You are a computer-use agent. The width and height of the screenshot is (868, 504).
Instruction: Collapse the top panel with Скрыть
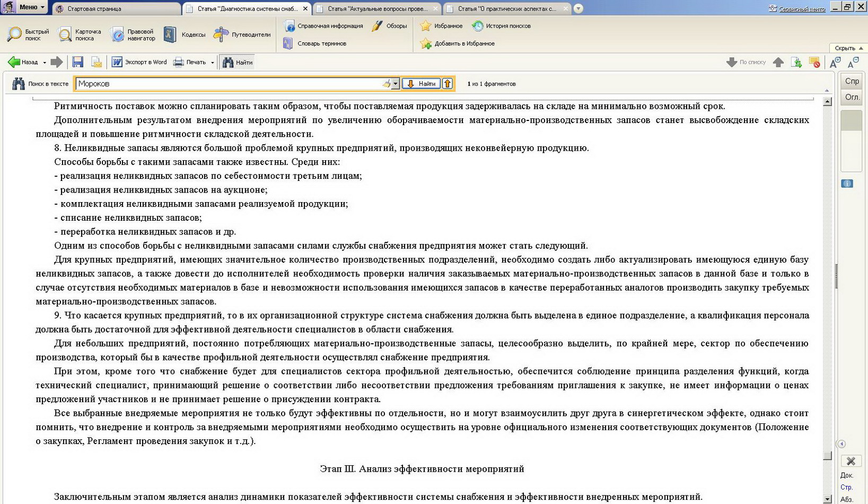[x=848, y=48]
